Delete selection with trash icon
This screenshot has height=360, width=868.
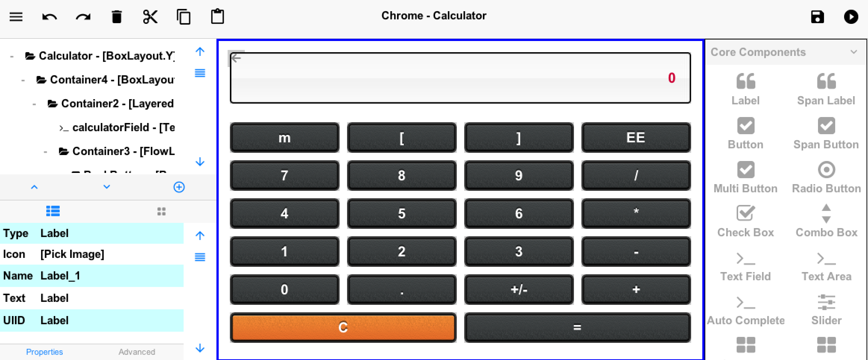click(116, 17)
